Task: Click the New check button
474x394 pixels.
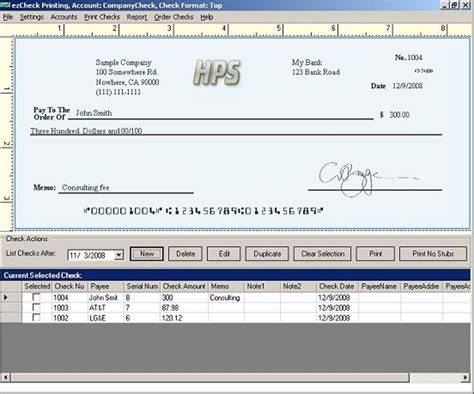Action: click(x=147, y=254)
